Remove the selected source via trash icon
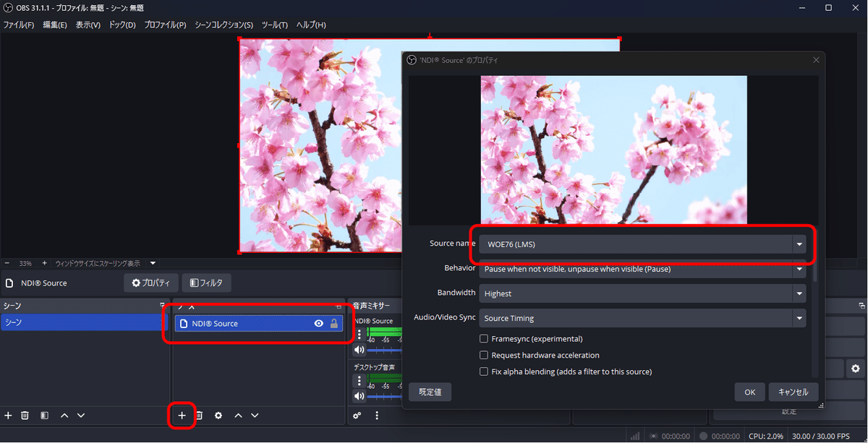868x443 pixels. [200, 416]
